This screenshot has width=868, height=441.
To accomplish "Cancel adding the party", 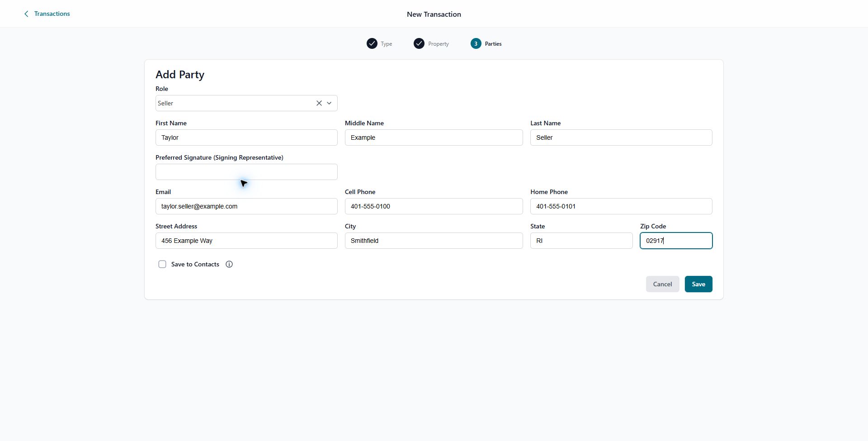I will [x=662, y=284].
